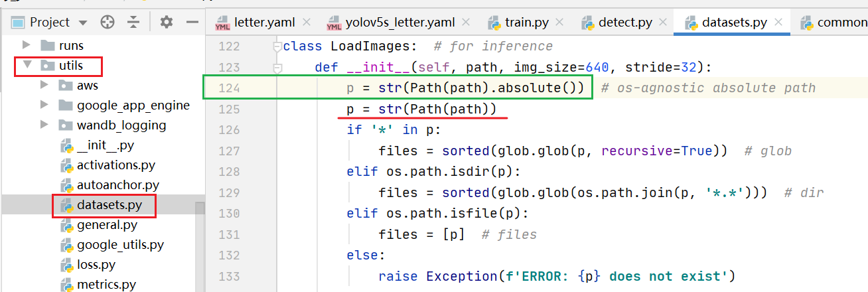Screen dimensions: 868x292
Task: Switch to the detect.py tab
Action: [625, 23]
